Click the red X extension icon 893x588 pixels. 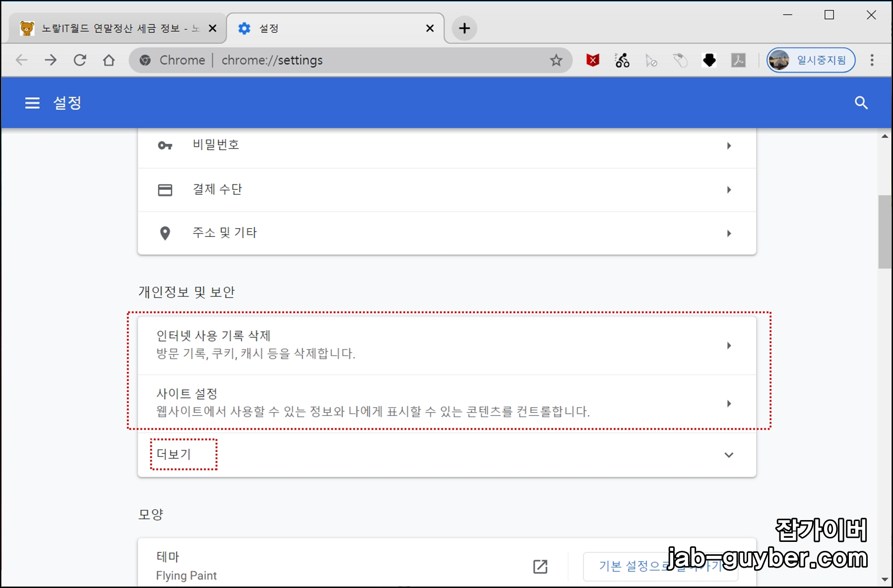(591, 60)
